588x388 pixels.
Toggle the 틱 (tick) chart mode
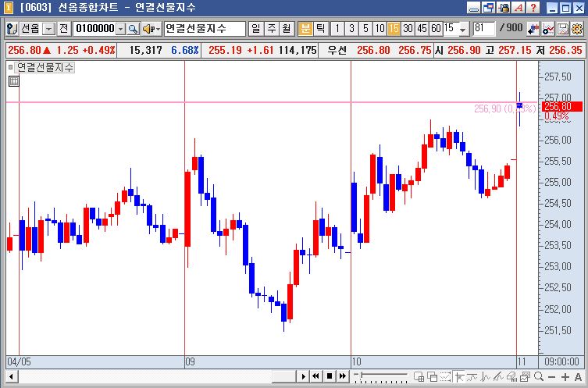(320, 29)
